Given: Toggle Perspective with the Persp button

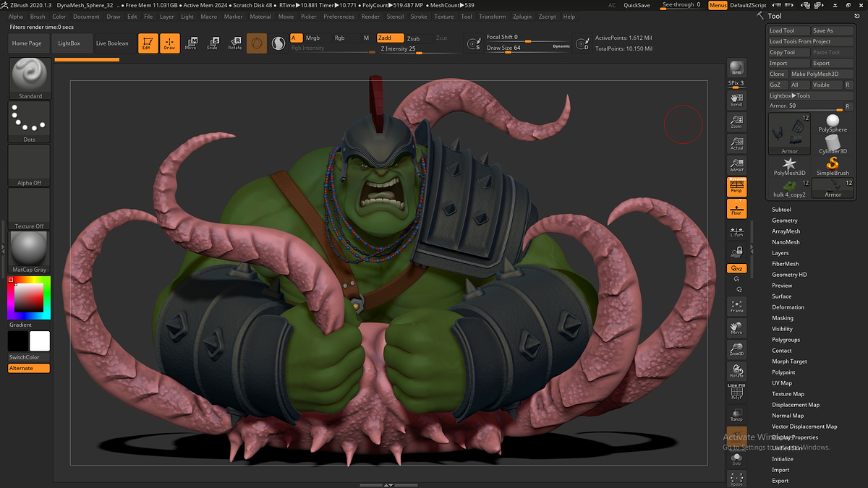Looking at the screenshot, I should click(736, 187).
